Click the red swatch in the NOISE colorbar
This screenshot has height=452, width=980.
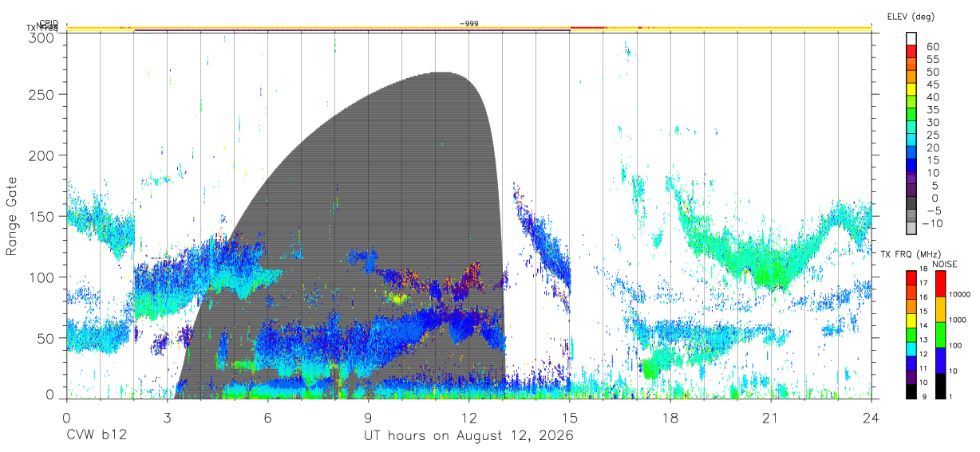[940, 284]
